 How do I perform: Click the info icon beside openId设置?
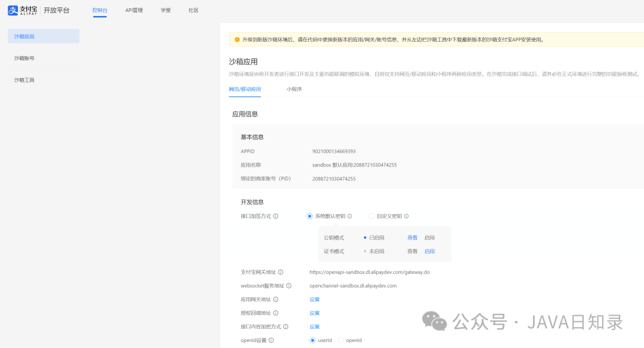coord(270,340)
